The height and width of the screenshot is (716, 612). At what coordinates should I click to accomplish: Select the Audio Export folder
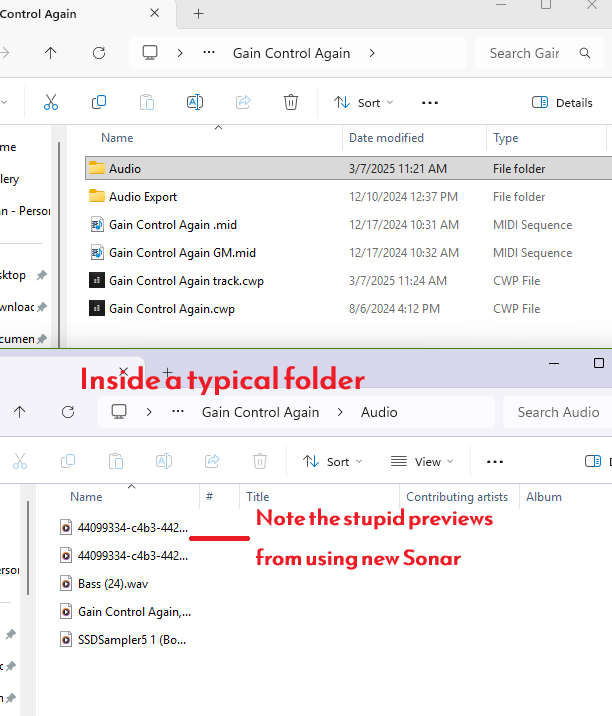click(x=142, y=197)
